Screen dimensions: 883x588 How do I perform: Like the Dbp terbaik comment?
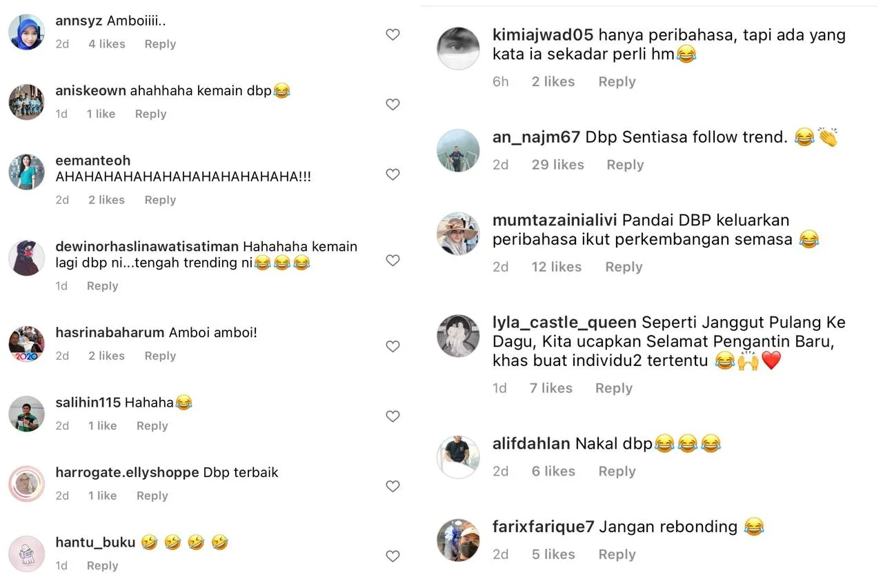pyautogui.click(x=393, y=487)
